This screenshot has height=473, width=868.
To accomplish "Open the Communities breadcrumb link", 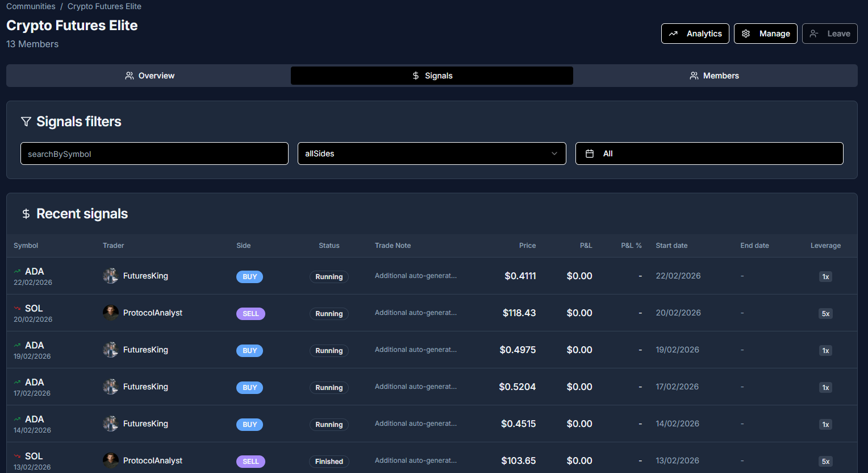I will point(31,6).
